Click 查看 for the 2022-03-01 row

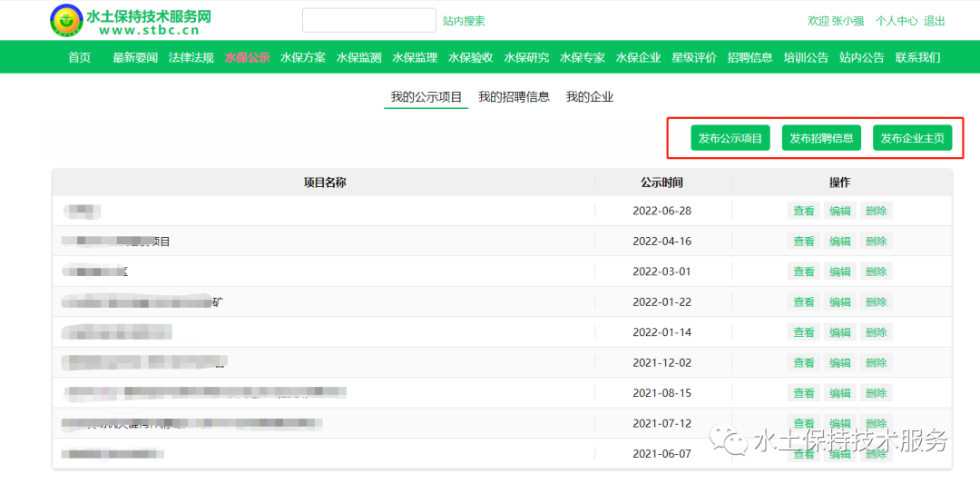[804, 272]
